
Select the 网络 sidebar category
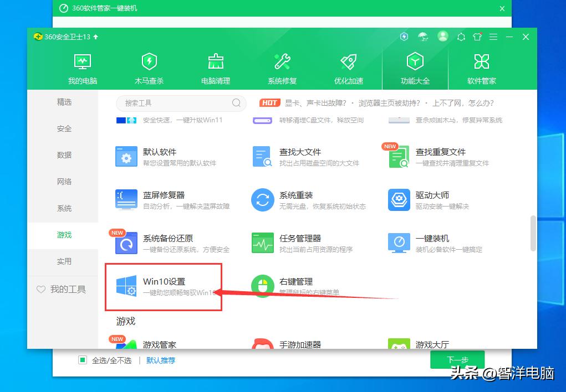point(64,182)
